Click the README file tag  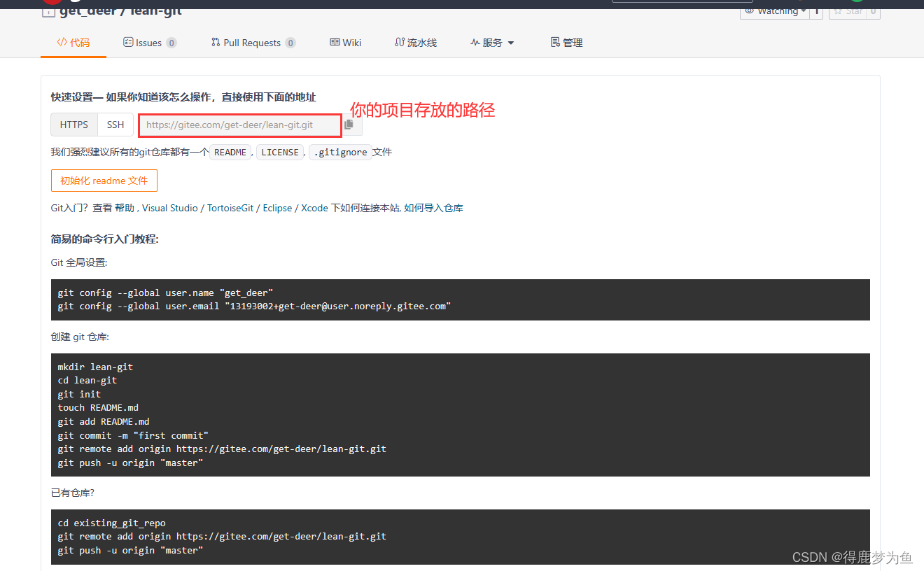tap(230, 152)
